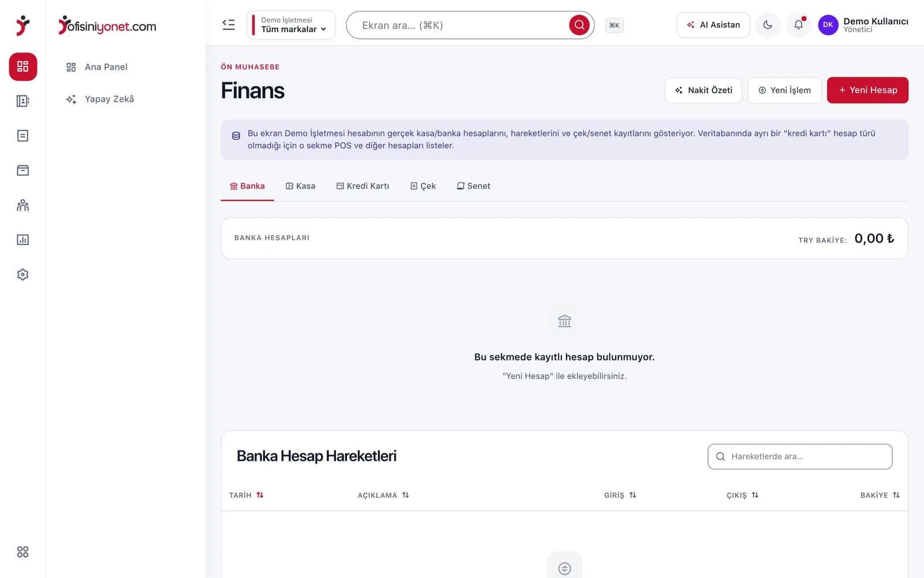Switch to the Kasa tab

tap(300, 186)
